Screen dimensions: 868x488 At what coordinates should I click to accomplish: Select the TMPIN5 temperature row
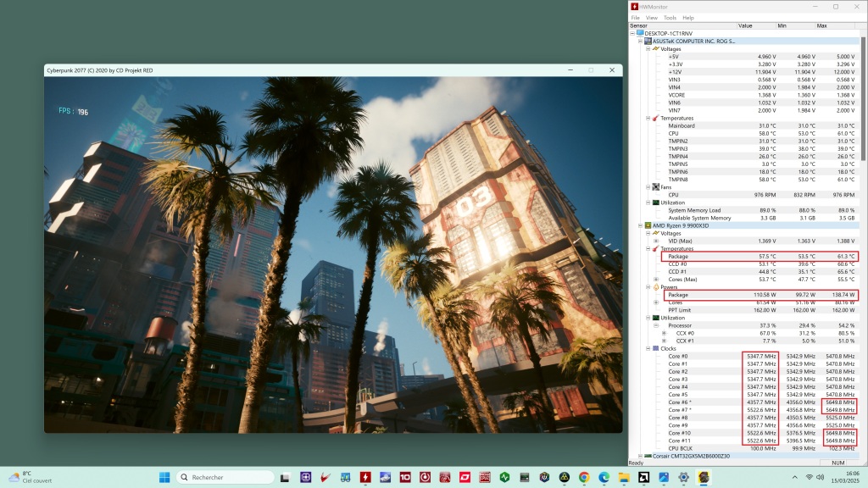tap(761, 164)
